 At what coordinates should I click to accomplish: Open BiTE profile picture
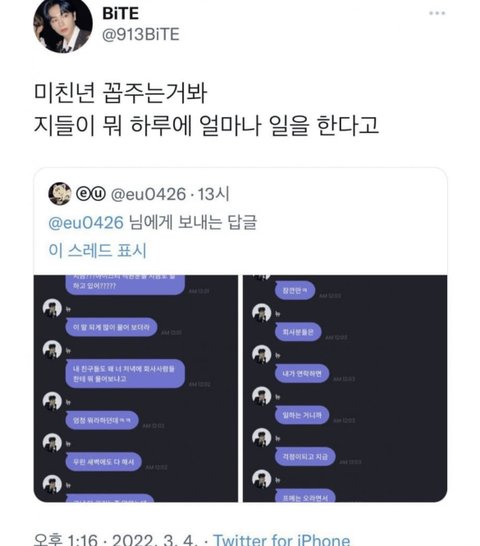click(63, 25)
